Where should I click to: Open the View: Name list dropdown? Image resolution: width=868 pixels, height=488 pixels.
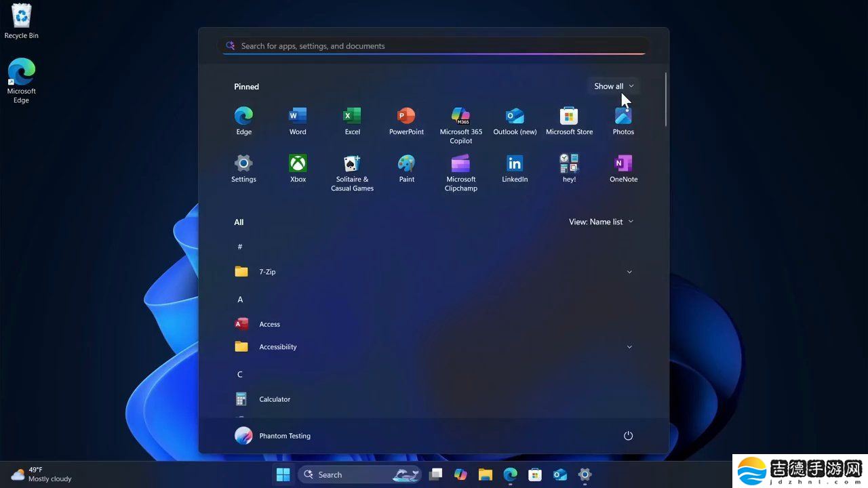pos(601,222)
